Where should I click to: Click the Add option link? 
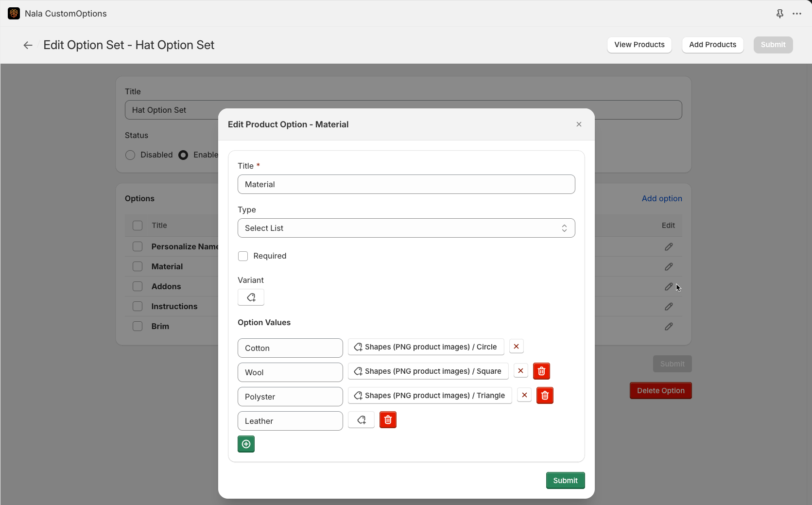pyautogui.click(x=661, y=198)
